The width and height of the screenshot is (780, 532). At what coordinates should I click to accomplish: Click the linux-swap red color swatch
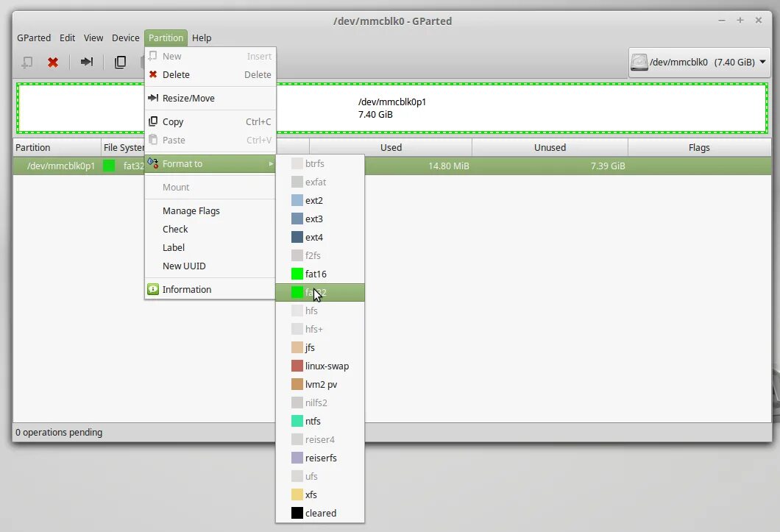pos(296,366)
